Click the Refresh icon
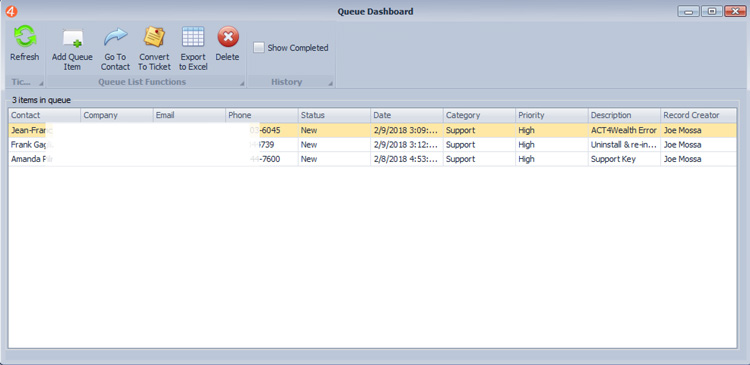The width and height of the screenshot is (750, 365). pyautogui.click(x=25, y=36)
